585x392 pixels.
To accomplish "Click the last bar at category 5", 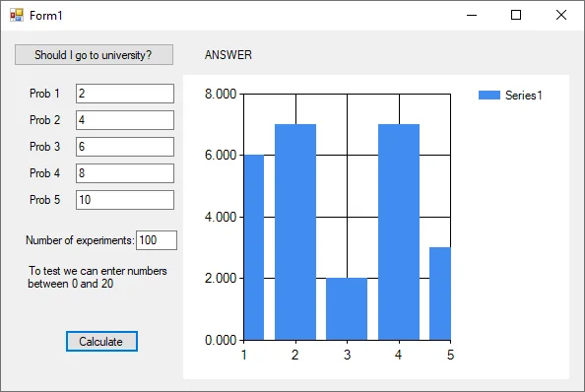I will pyautogui.click(x=440, y=294).
